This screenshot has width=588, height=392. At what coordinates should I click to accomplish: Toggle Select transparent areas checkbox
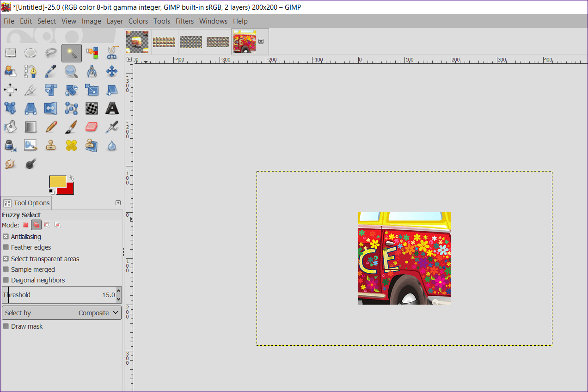click(6, 259)
